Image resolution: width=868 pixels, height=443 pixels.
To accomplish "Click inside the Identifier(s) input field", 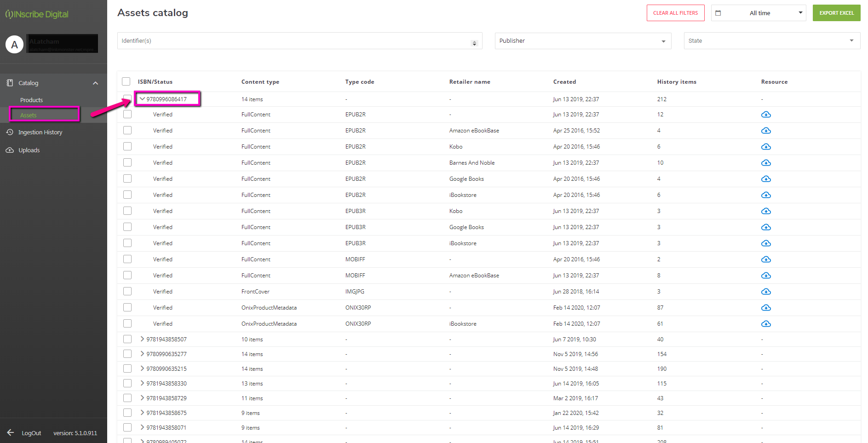I will pyautogui.click(x=299, y=40).
